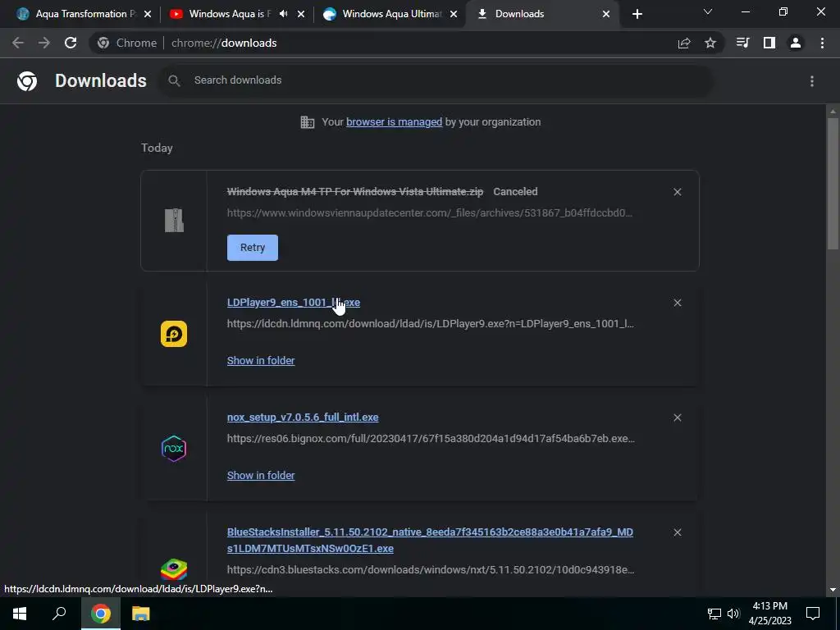Mute the Windows Aqua YouTube tab audio
Viewport: 840px width, 630px height.
[283, 14]
